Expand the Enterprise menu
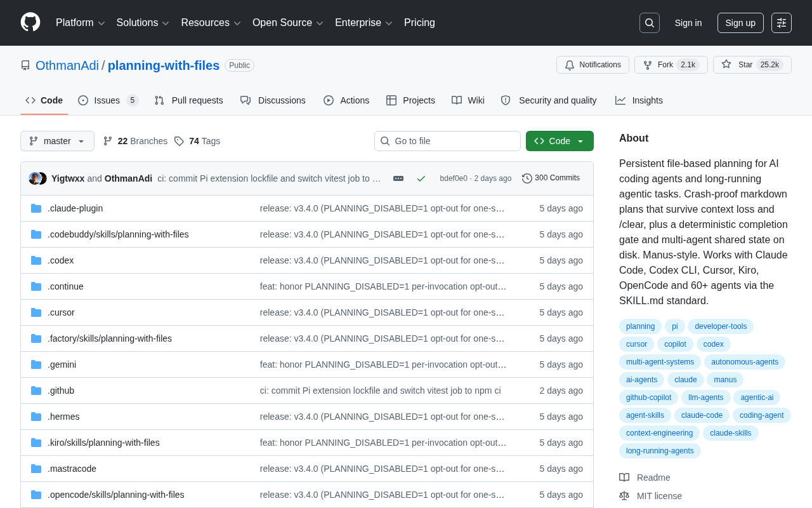 [364, 23]
